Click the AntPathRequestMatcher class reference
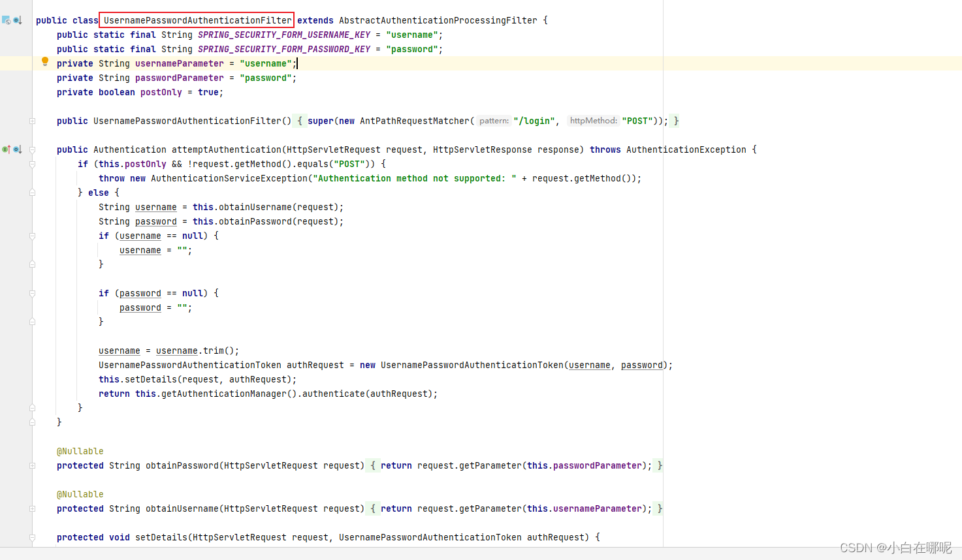This screenshot has width=962, height=560. pos(415,121)
